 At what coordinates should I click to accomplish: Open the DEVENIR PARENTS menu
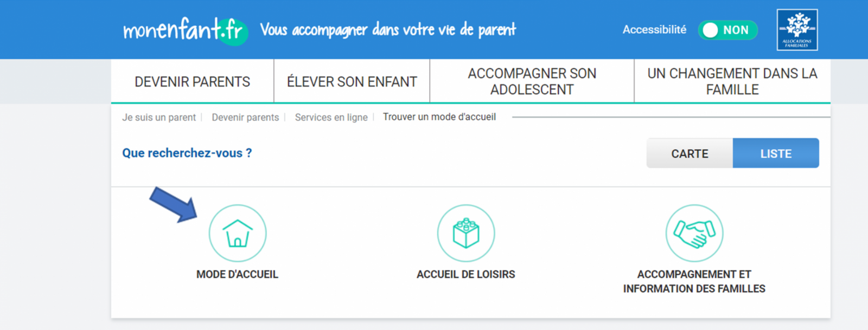pos(193,81)
